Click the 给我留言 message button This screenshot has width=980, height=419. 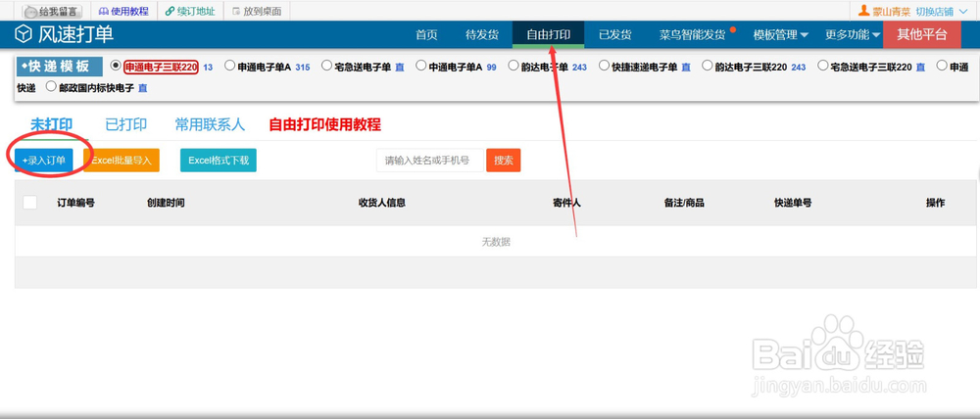click(x=53, y=11)
